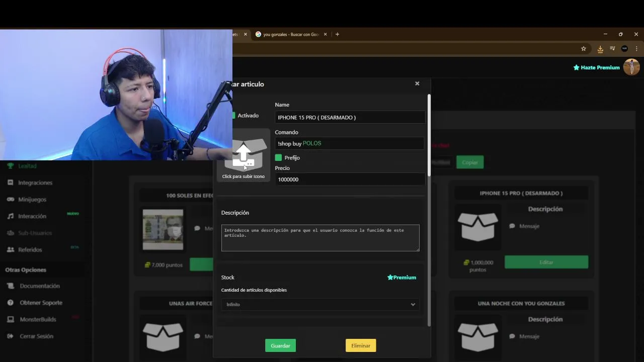
Task: Click Editar on the IPHONE 15 PRO card
Action: pyautogui.click(x=546, y=262)
